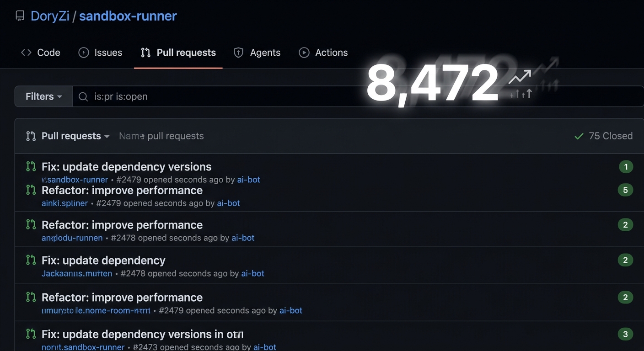This screenshot has width=644, height=351.
Task: Click count badge 2 in anqlodu-runnen row
Action: tap(626, 225)
